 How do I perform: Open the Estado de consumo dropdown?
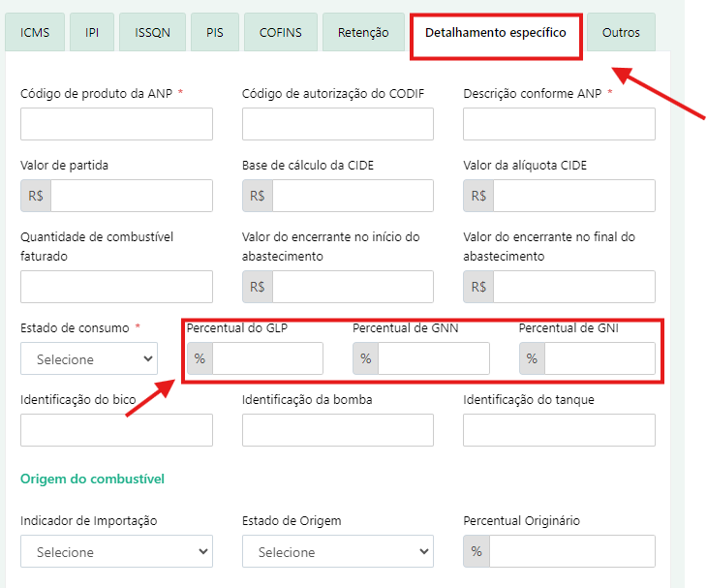coord(89,358)
